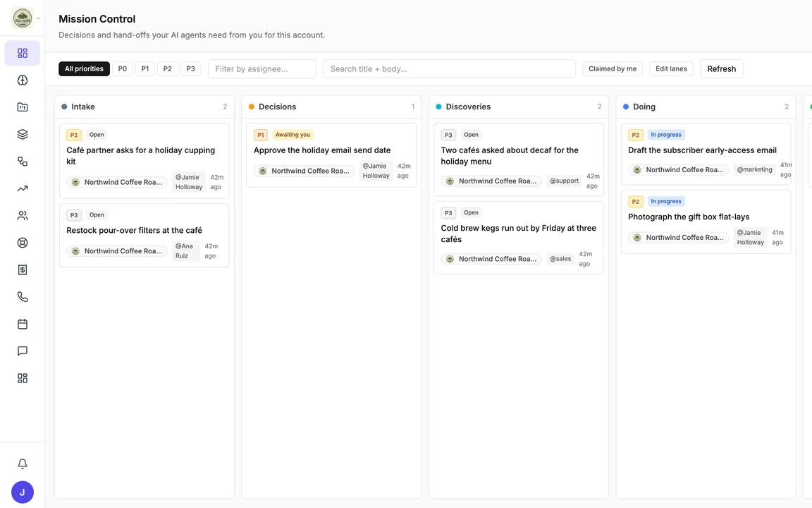Open card Photograph the gift box flat-lays
Screen dimensions: 812x508
706,222
